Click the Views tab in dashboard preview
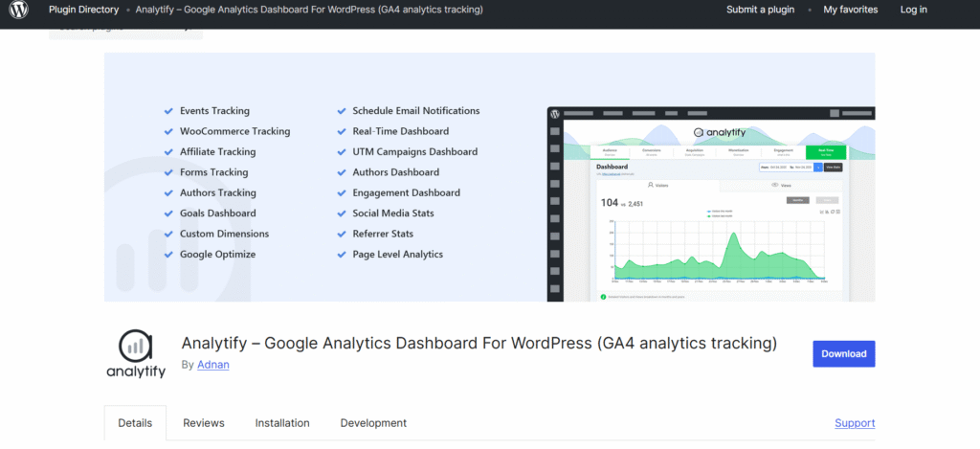This screenshot has height=449, width=980. pyautogui.click(x=781, y=185)
